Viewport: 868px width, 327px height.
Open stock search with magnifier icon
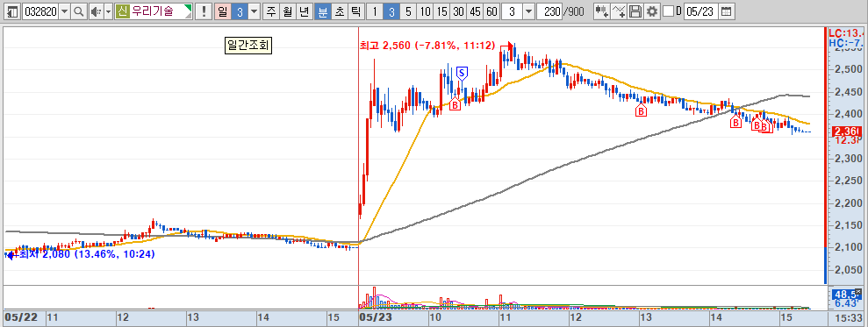point(79,11)
